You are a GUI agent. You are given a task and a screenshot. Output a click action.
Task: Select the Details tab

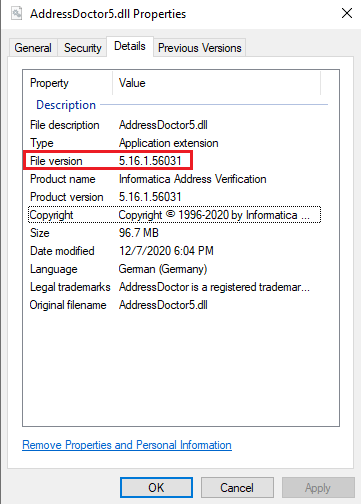tap(130, 46)
